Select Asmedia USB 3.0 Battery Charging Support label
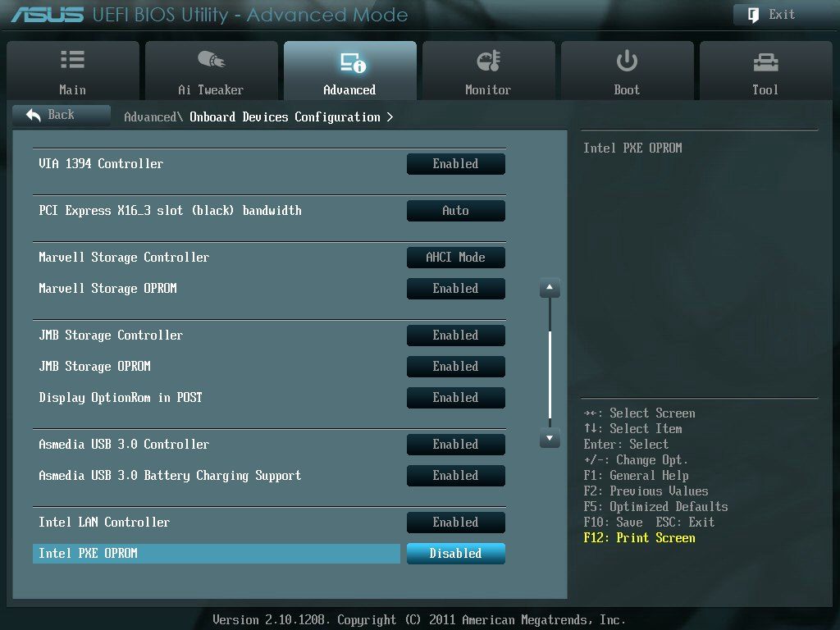Screen dimensions: 840x630 [170, 476]
